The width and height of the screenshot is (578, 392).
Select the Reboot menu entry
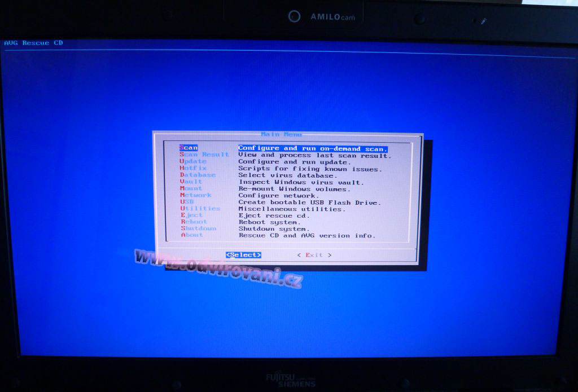pyautogui.click(x=194, y=222)
